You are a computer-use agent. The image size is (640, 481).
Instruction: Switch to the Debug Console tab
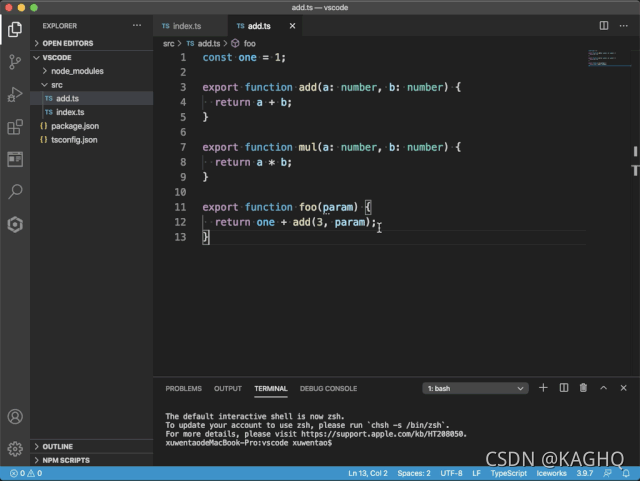328,388
